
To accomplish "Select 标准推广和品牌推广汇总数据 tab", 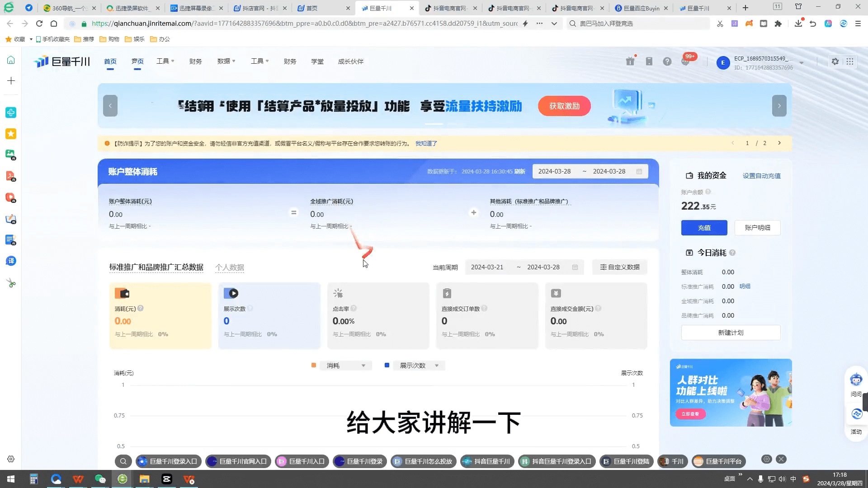I will pyautogui.click(x=156, y=267).
